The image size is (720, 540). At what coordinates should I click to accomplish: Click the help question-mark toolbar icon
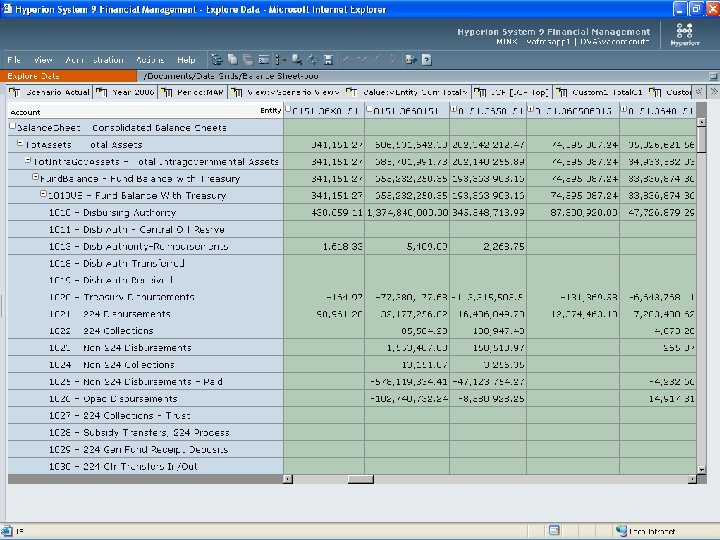427,60
